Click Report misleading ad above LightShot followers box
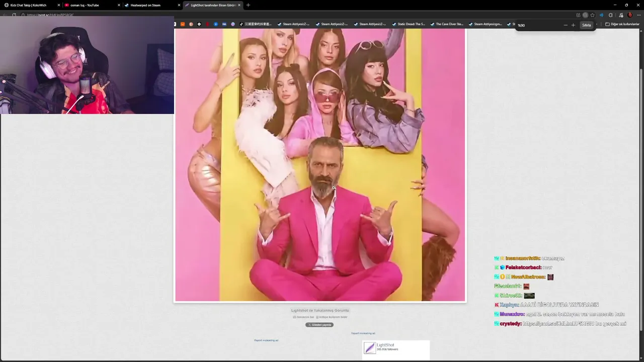 (363, 333)
